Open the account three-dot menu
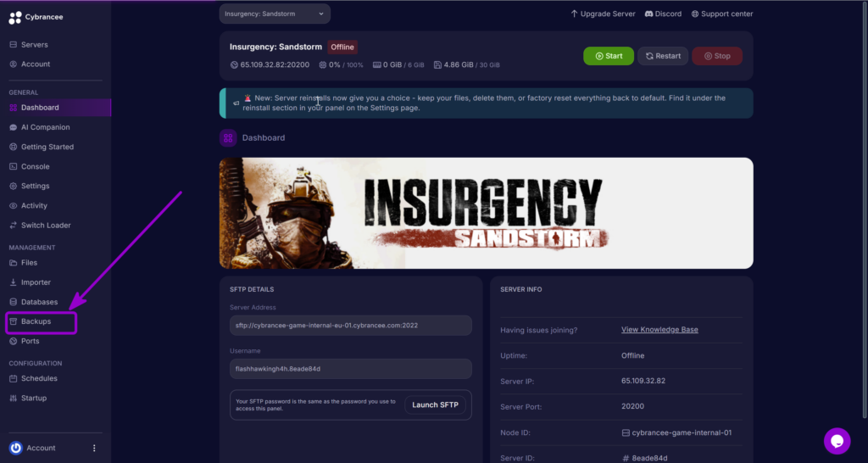The height and width of the screenshot is (463, 868). tap(94, 448)
